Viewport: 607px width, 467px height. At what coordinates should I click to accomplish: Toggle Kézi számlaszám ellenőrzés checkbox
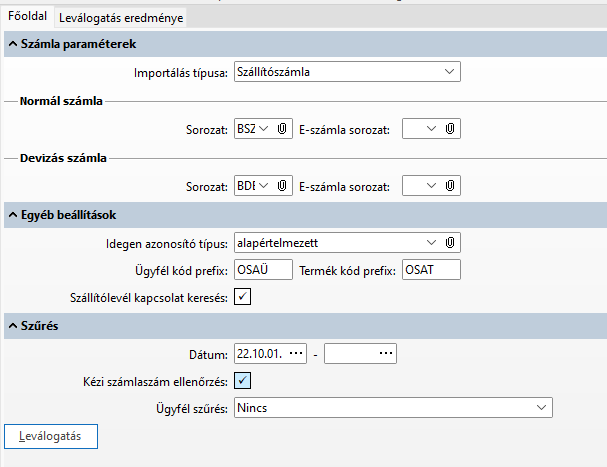(243, 380)
